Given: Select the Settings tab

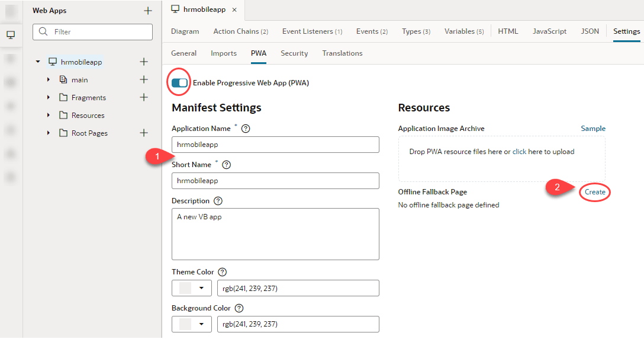Looking at the screenshot, I should (626, 31).
